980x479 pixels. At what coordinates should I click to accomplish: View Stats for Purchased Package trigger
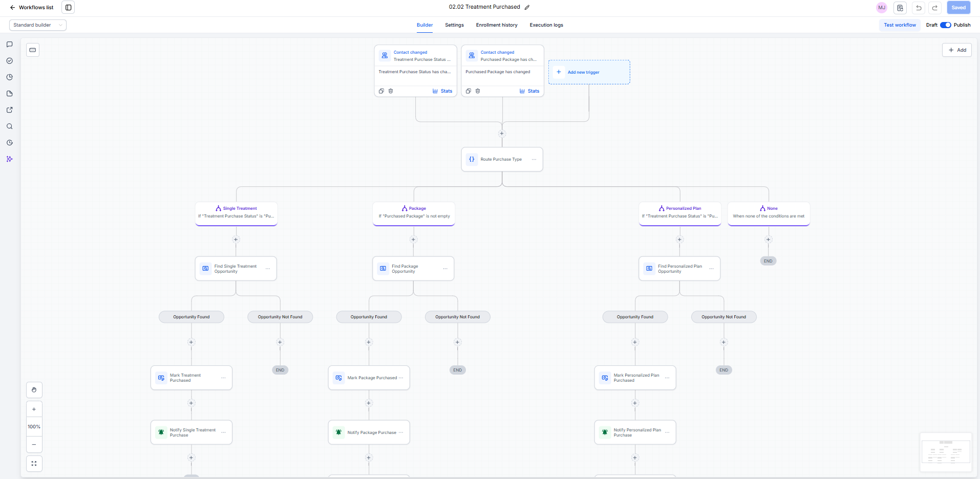(529, 91)
